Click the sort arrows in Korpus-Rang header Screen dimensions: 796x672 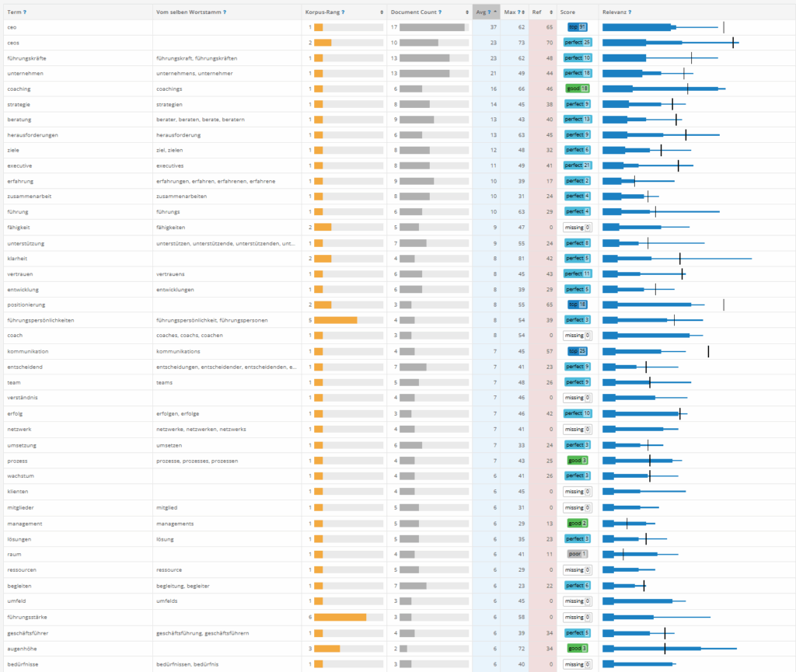(381, 12)
